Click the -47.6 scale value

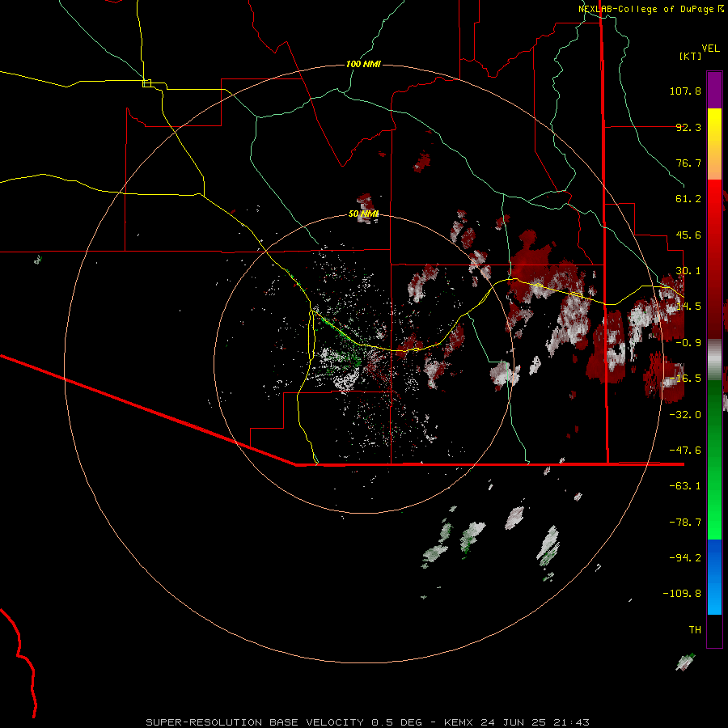coord(685,451)
